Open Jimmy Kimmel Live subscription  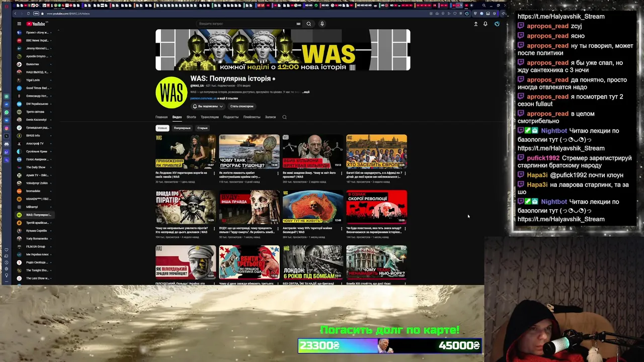click(33, 48)
